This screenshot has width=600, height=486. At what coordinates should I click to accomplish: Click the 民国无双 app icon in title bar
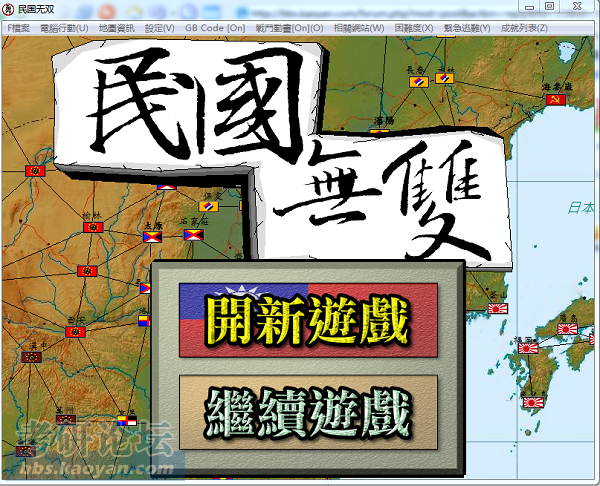8,9
